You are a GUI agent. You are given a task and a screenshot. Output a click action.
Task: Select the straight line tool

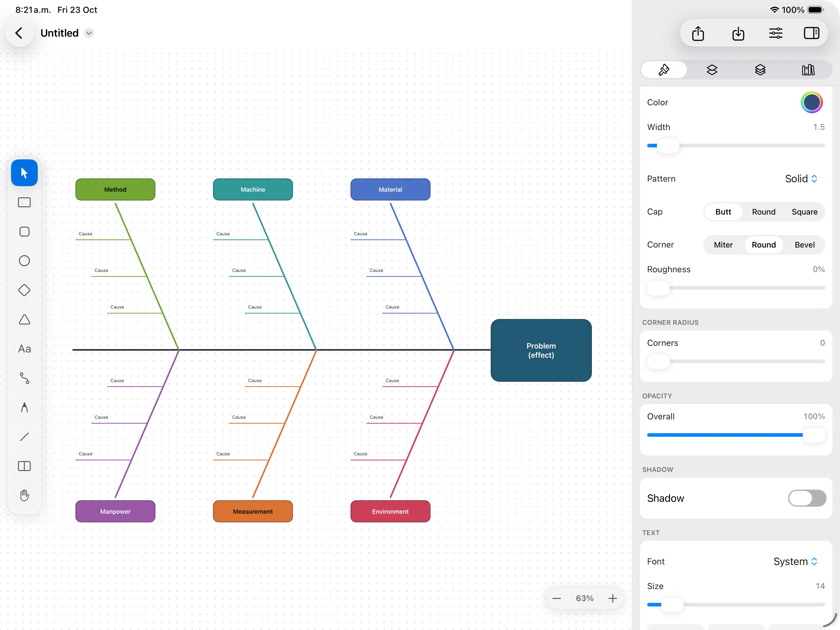[24, 437]
